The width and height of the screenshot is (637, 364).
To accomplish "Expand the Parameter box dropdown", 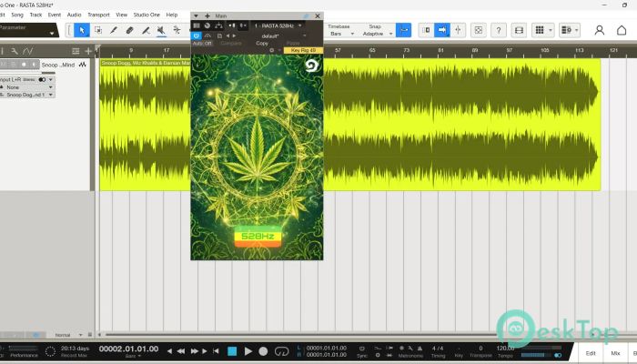I will point(52,34).
